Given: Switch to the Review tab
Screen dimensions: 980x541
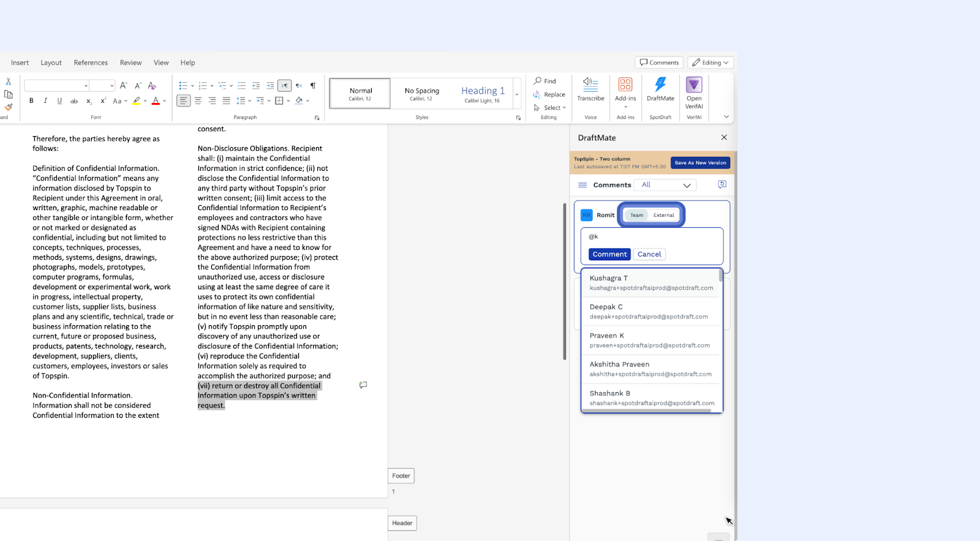Looking at the screenshot, I should pos(130,62).
